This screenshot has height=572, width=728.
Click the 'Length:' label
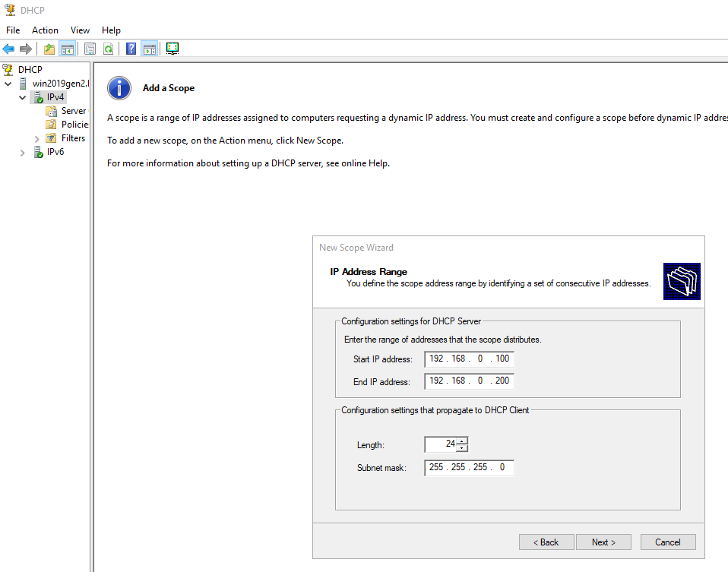(371, 445)
